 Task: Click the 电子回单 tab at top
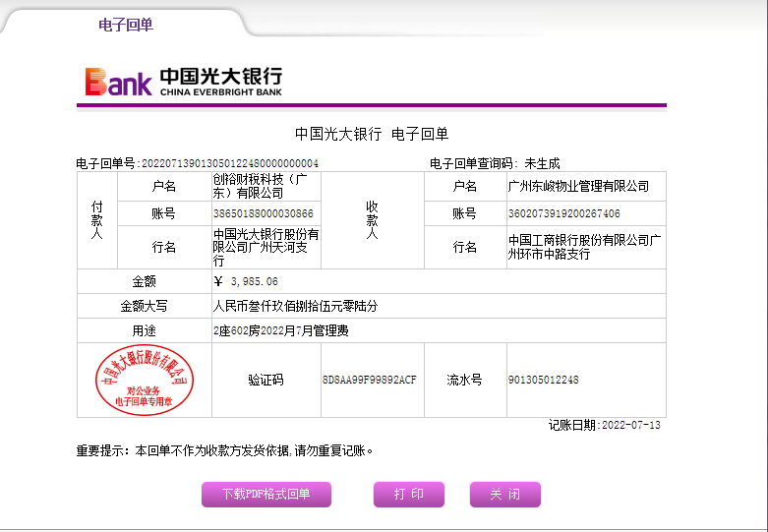pos(126,25)
